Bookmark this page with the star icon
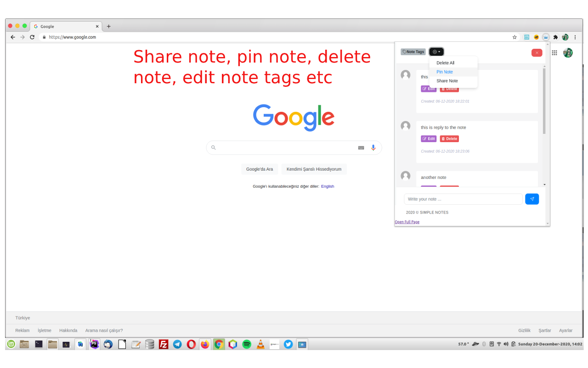Viewport: 588px width, 368px height. coord(514,37)
